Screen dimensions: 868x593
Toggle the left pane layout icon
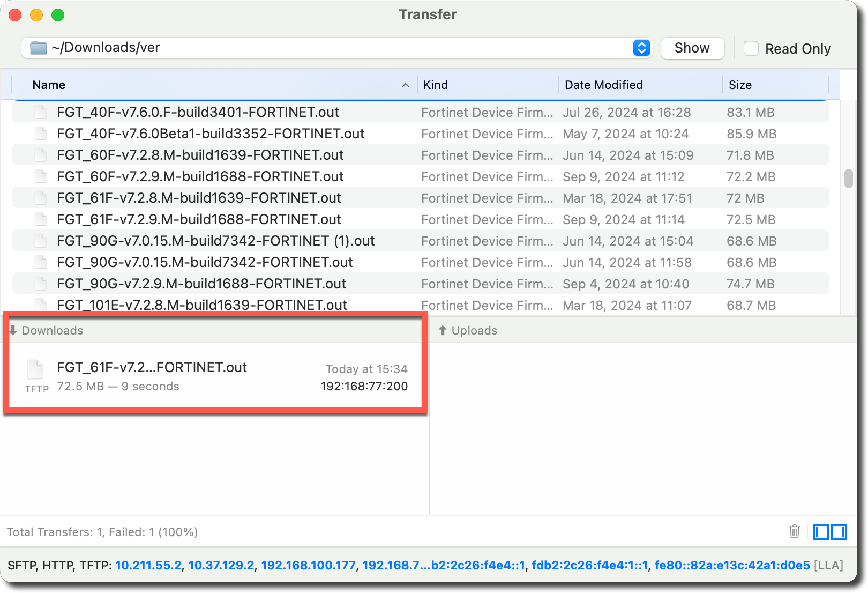click(820, 532)
